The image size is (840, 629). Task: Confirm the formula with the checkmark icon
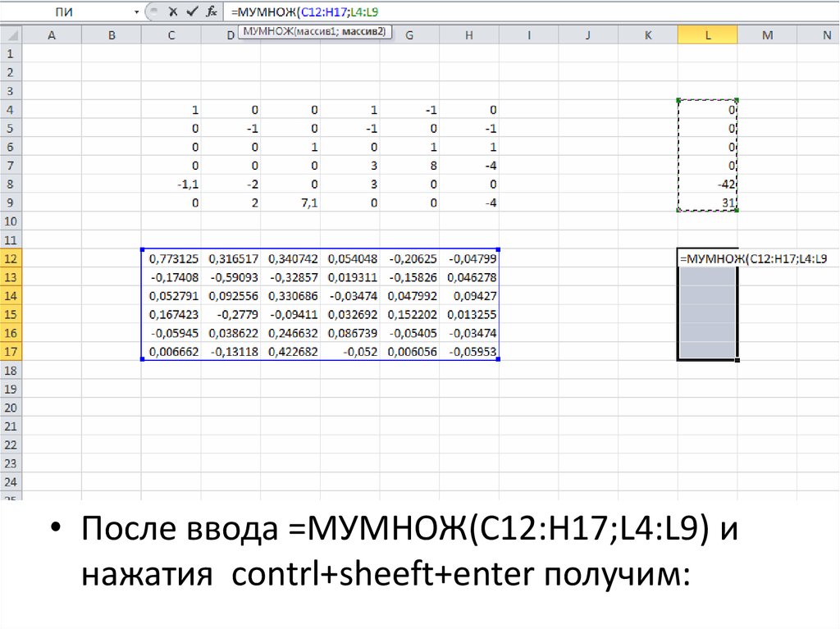(192, 11)
